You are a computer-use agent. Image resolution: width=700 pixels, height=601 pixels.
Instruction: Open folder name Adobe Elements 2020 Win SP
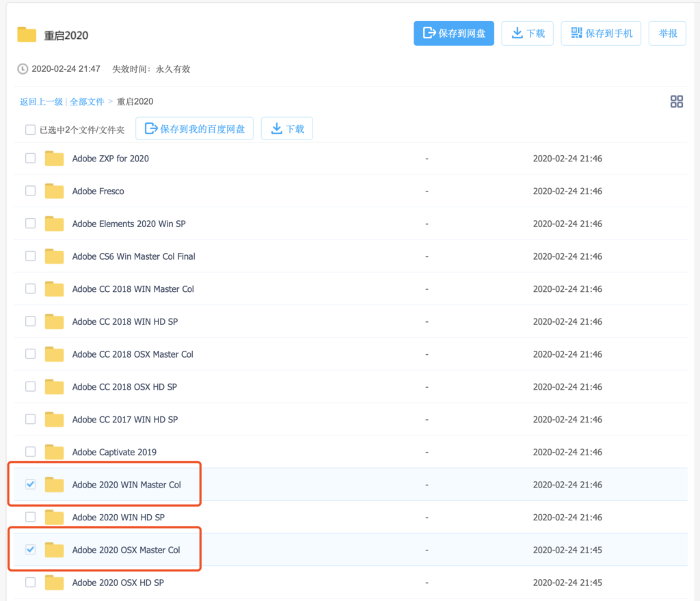tap(129, 224)
